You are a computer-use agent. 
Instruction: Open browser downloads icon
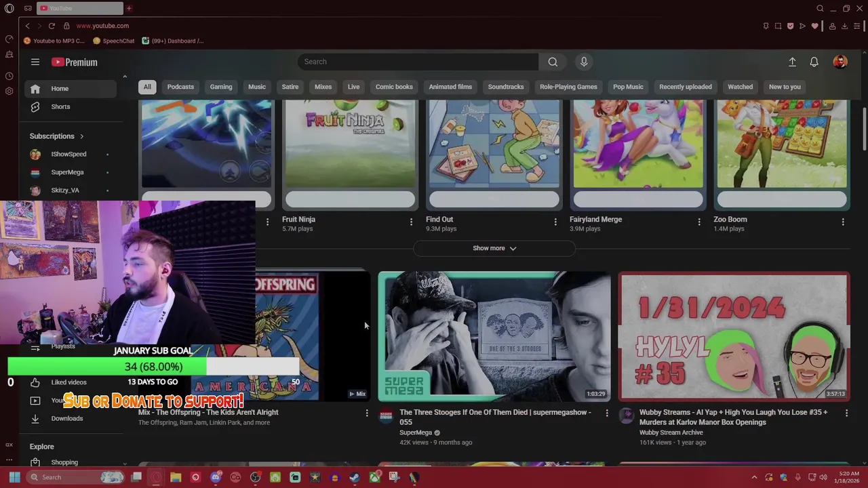click(x=844, y=26)
